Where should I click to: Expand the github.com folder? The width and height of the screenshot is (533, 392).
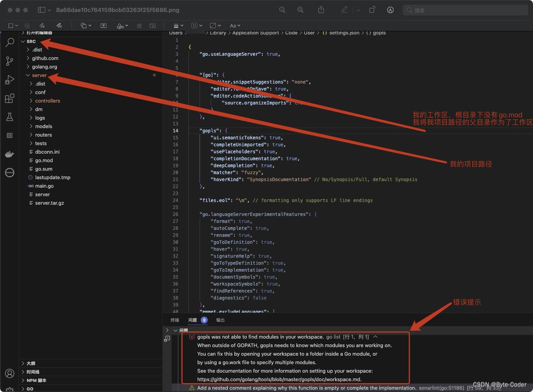click(x=45, y=58)
